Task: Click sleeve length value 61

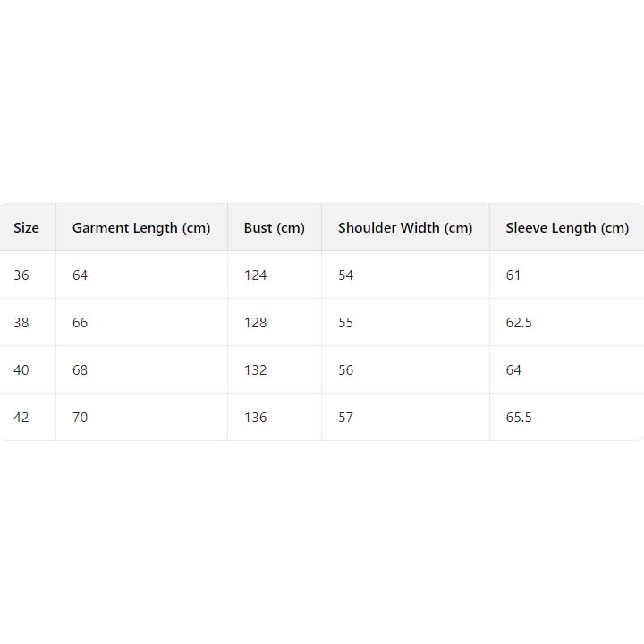Action: [513, 275]
